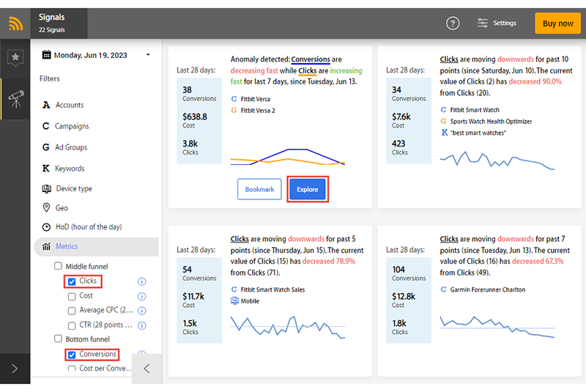Show info for the CTR metric
This screenshot has width=586, height=392.
(x=141, y=325)
